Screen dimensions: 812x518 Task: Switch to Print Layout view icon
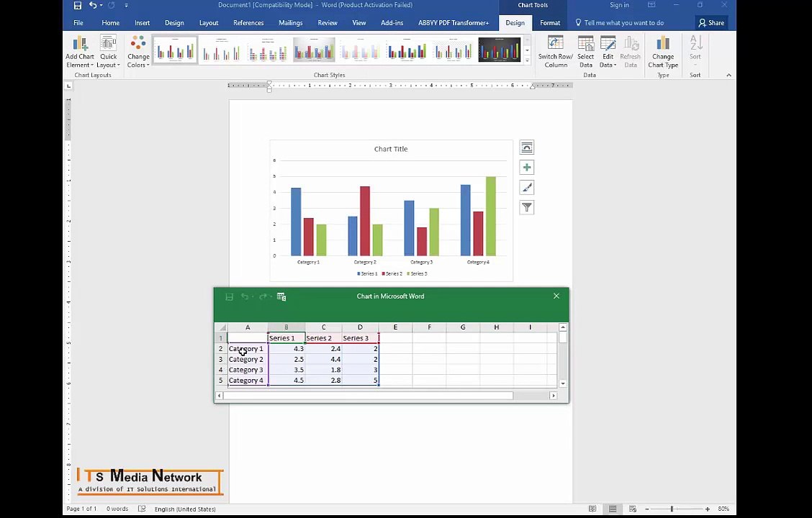click(613, 509)
